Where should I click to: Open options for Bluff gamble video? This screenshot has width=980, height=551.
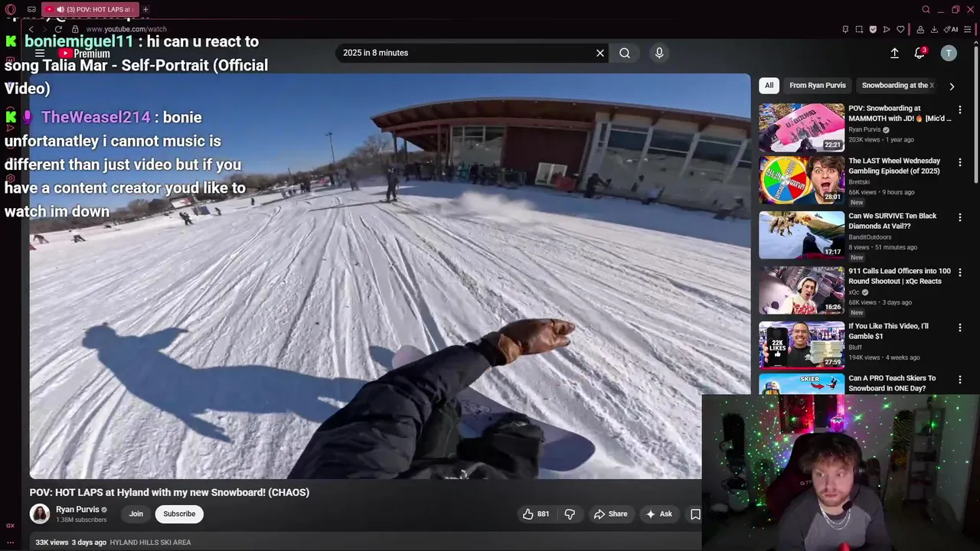click(959, 328)
